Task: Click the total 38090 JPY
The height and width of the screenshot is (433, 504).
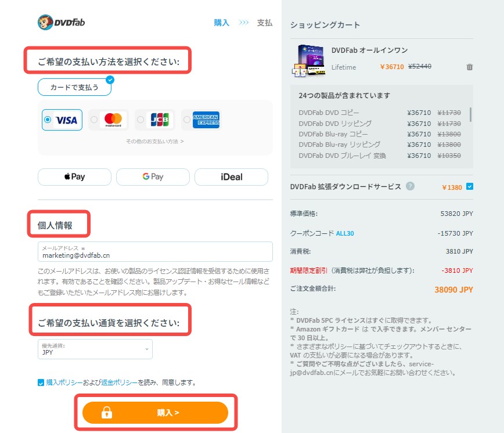Action: [x=453, y=290]
